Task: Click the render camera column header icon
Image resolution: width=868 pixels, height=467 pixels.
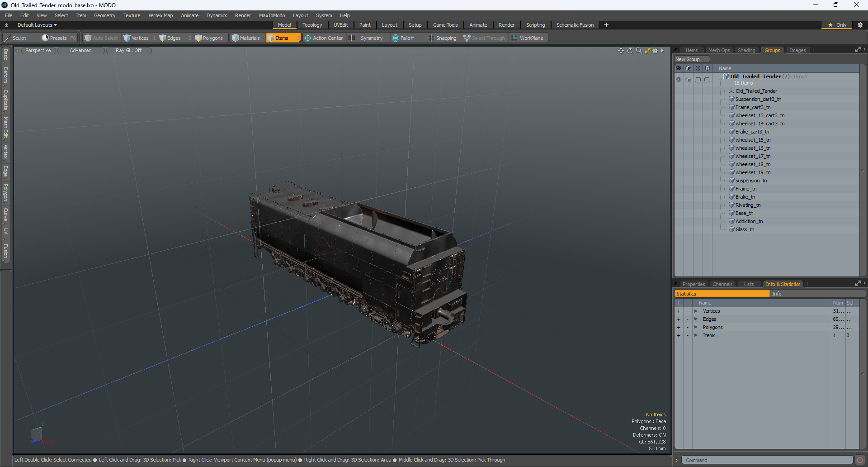Action: point(689,68)
